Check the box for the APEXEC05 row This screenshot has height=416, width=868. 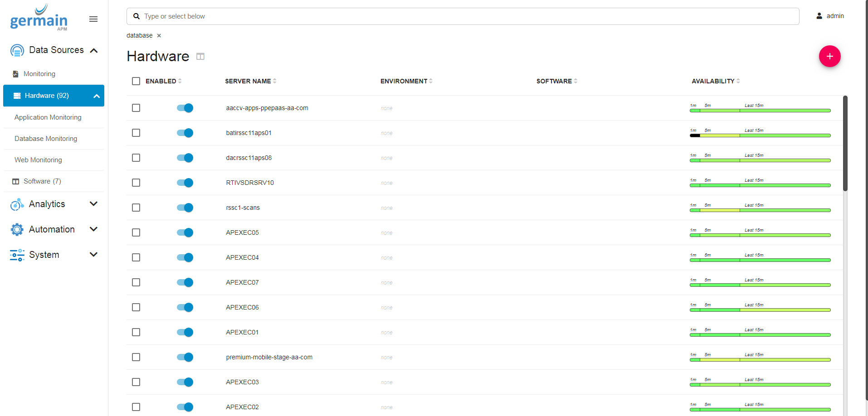pos(136,232)
